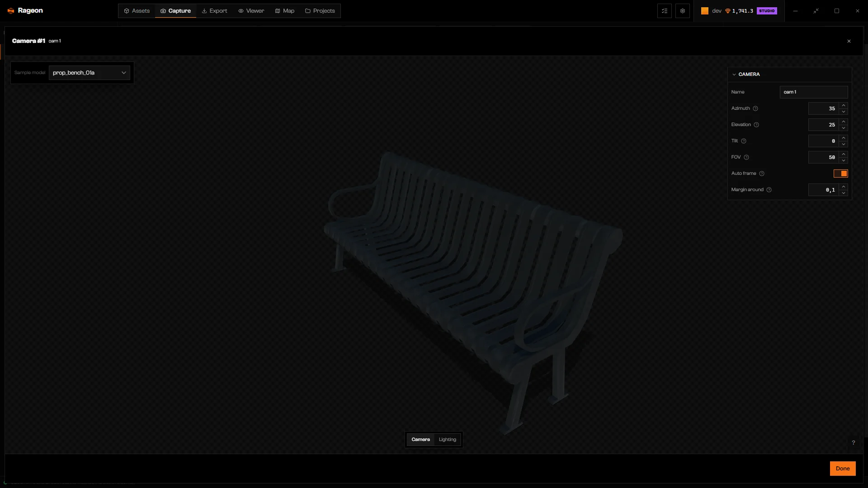868x488 pixels.
Task: Decrease the Azimuth value
Action: pyautogui.click(x=843, y=112)
